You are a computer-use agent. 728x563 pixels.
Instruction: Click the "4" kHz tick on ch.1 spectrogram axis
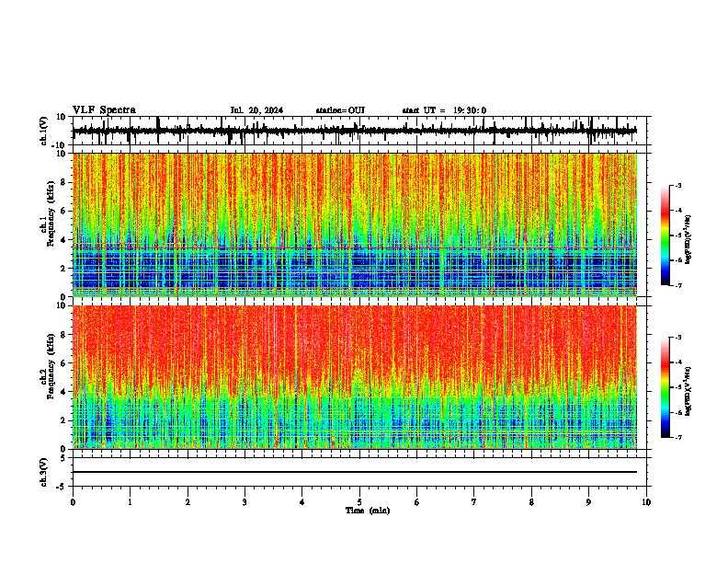(x=63, y=240)
